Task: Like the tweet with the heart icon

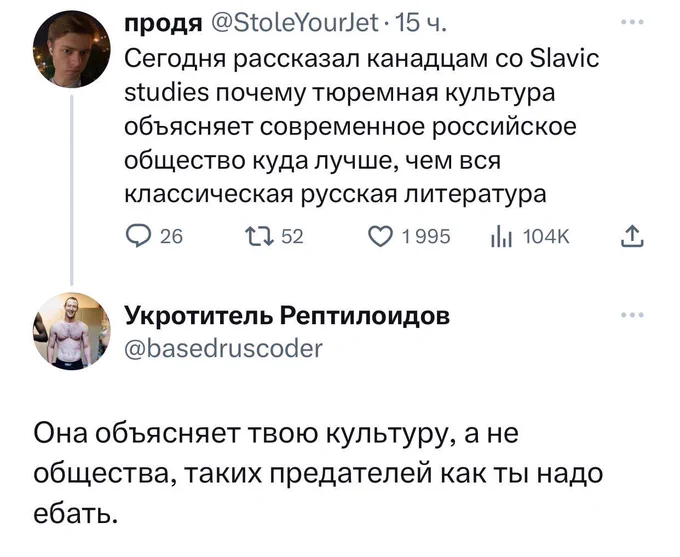Action: [x=379, y=236]
